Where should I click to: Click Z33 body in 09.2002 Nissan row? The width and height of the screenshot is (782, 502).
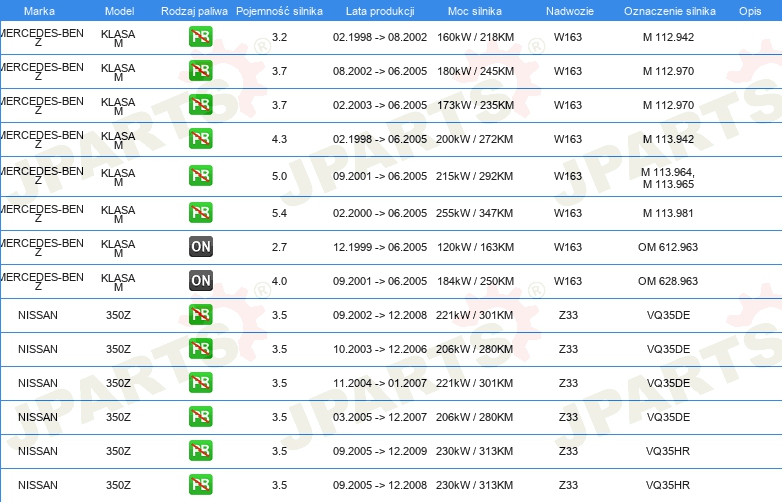(568, 315)
